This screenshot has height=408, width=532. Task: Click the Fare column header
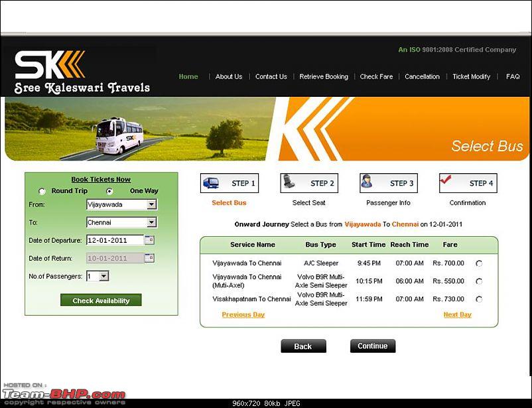pos(450,245)
